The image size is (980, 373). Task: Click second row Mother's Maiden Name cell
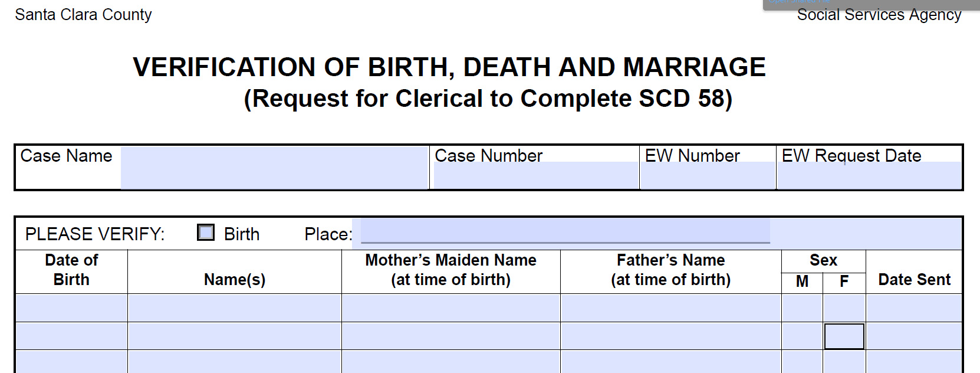450,336
